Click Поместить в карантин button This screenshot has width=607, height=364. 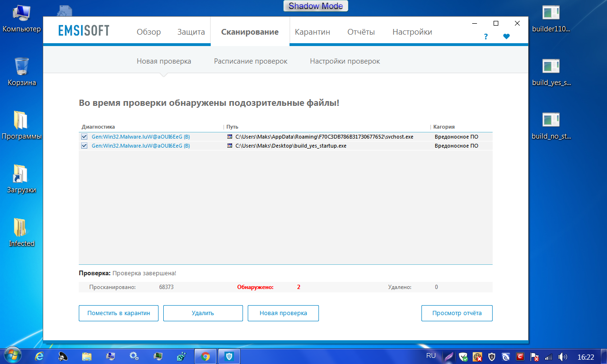(119, 313)
